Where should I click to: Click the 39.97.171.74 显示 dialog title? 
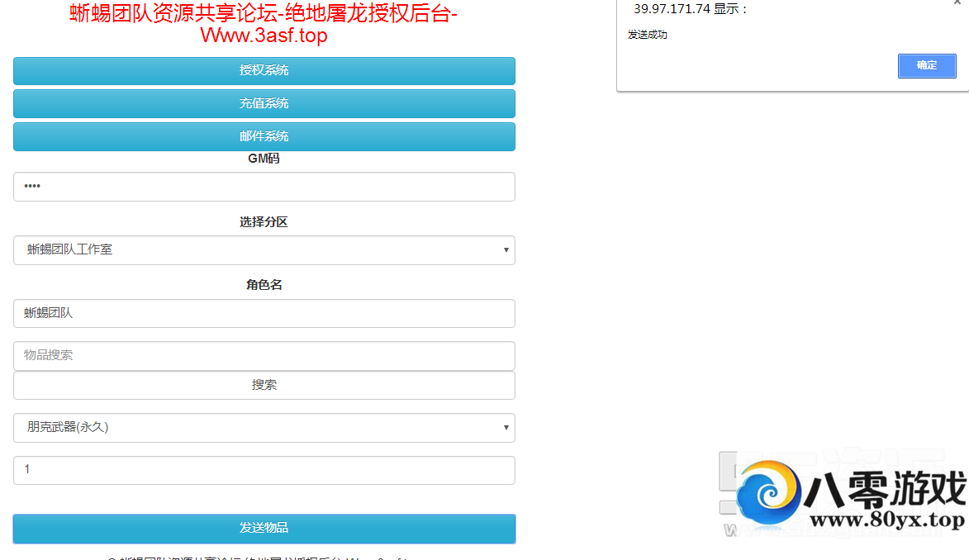tap(691, 9)
